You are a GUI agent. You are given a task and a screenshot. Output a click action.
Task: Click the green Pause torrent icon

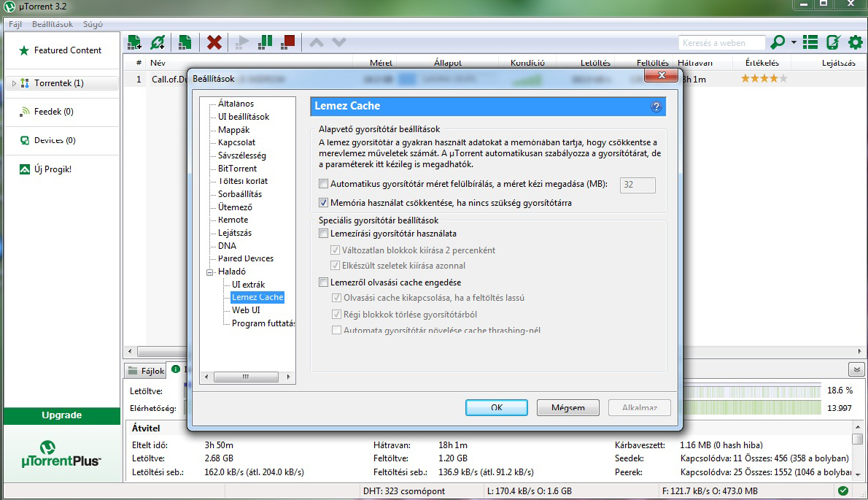point(266,42)
